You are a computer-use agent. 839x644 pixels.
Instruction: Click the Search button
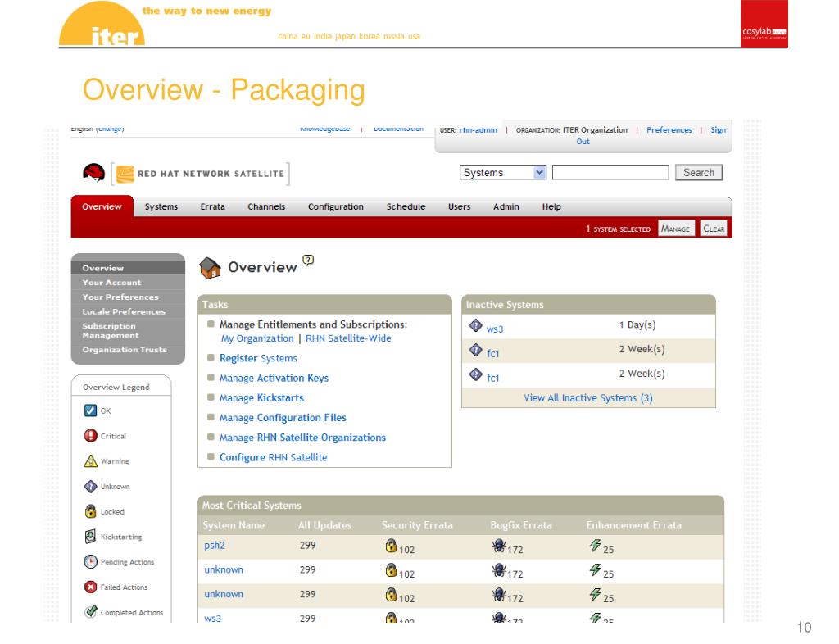(698, 172)
